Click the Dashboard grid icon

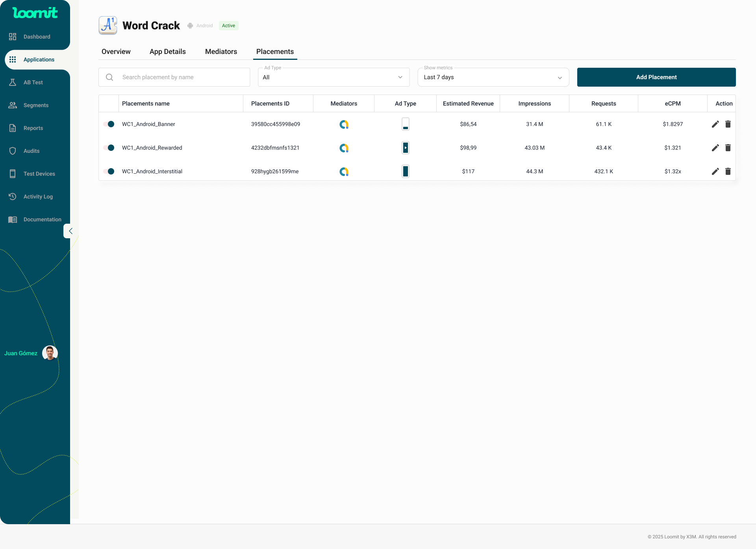pos(13,37)
